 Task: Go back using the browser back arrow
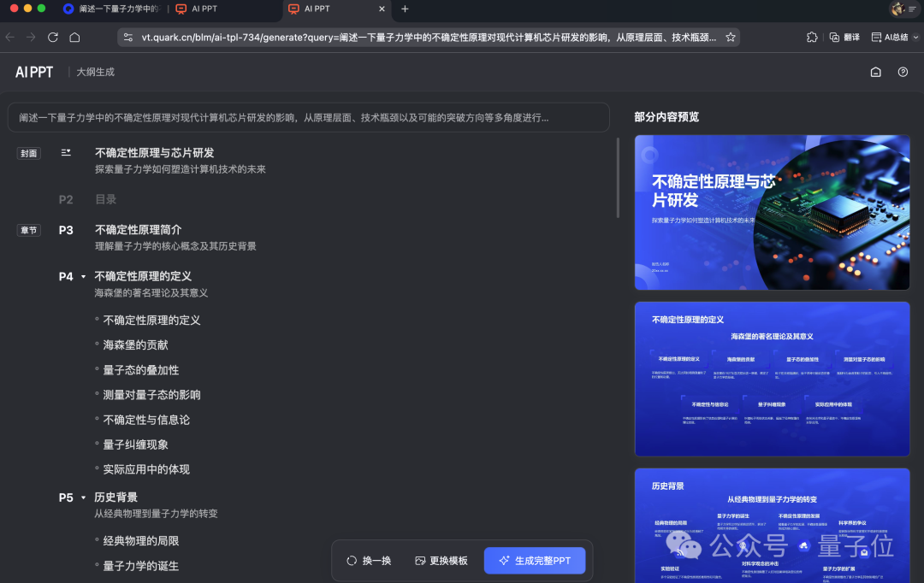click(10, 37)
